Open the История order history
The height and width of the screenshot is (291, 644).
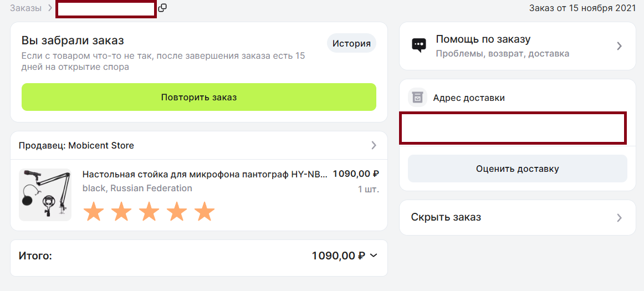[x=351, y=44]
